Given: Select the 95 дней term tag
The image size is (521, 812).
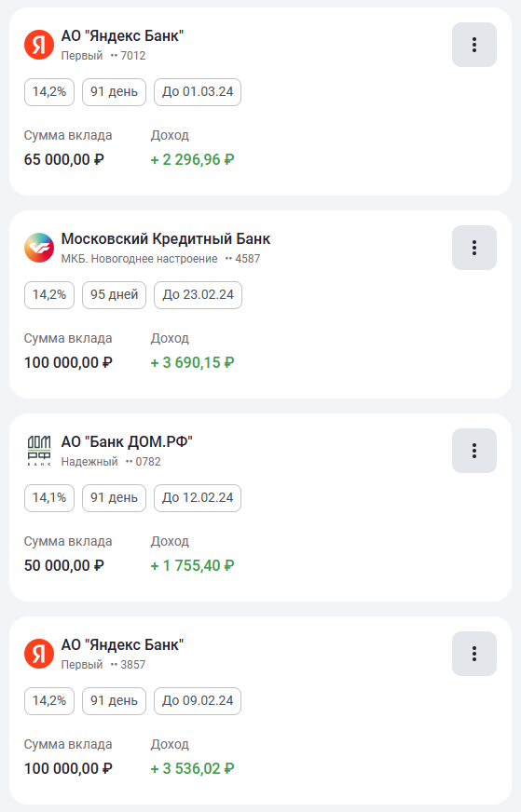Looking at the screenshot, I should (114, 294).
